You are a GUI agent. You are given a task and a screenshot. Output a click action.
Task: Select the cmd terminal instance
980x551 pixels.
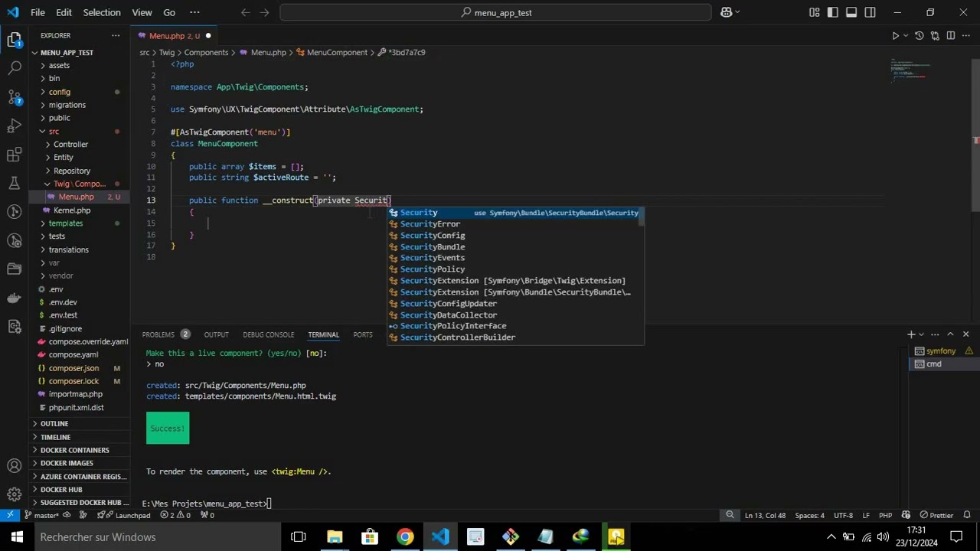pyautogui.click(x=934, y=364)
